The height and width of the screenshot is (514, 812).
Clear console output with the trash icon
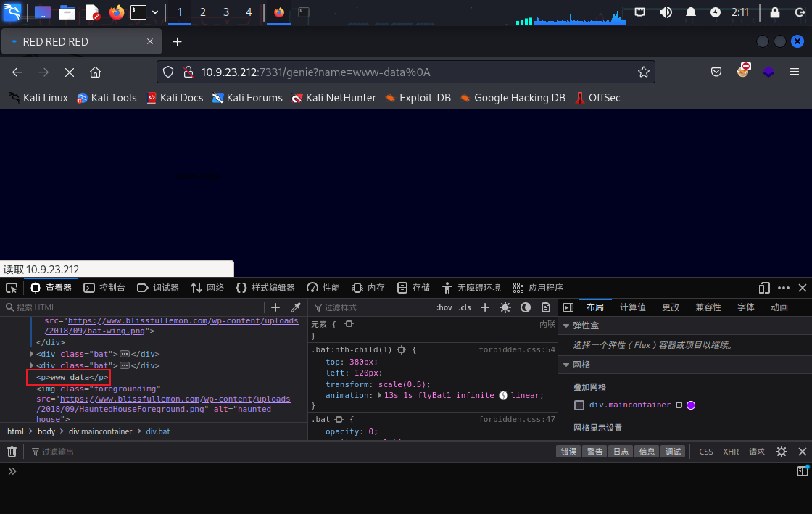[12, 452]
